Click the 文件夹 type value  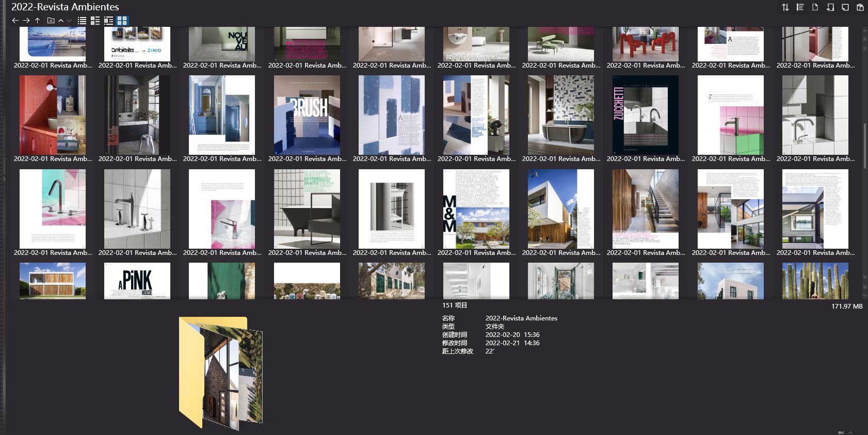tap(495, 327)
